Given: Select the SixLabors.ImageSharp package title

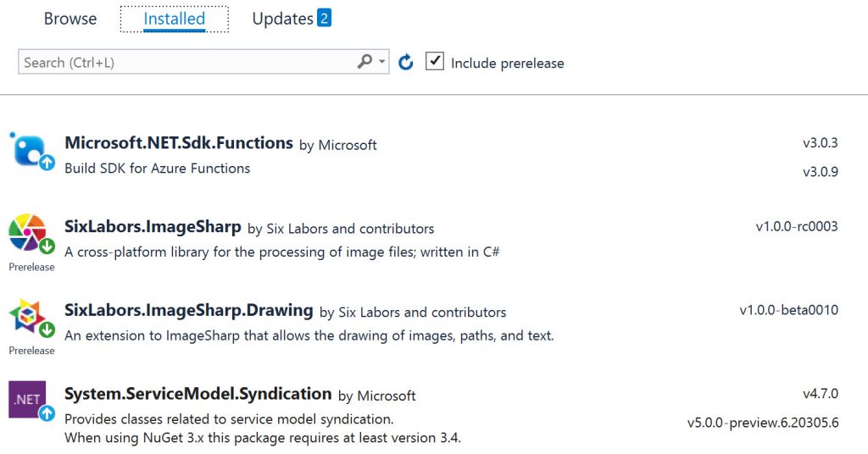Looking at the screenshot, I should 153,227.
